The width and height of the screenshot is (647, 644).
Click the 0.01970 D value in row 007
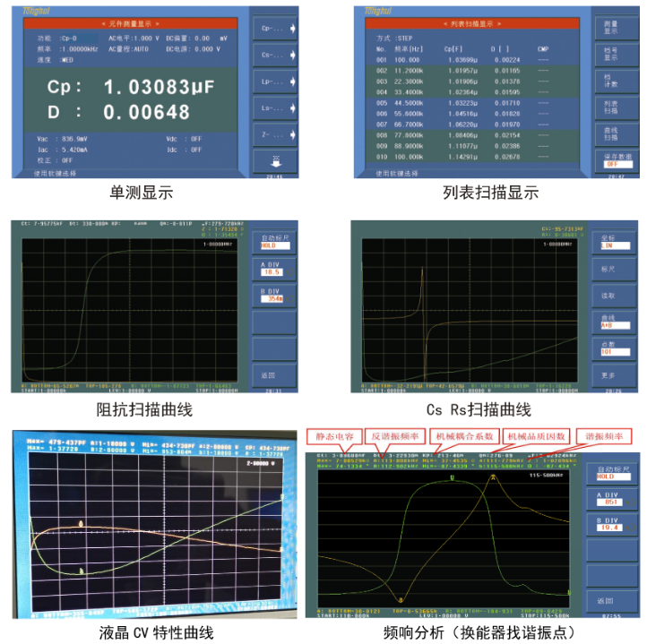pyautogui.click(x=507, y=125)
